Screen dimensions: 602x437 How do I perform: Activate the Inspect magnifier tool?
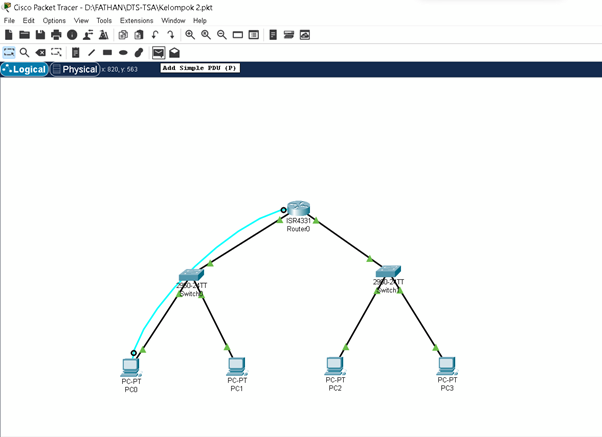pos(25,53)
